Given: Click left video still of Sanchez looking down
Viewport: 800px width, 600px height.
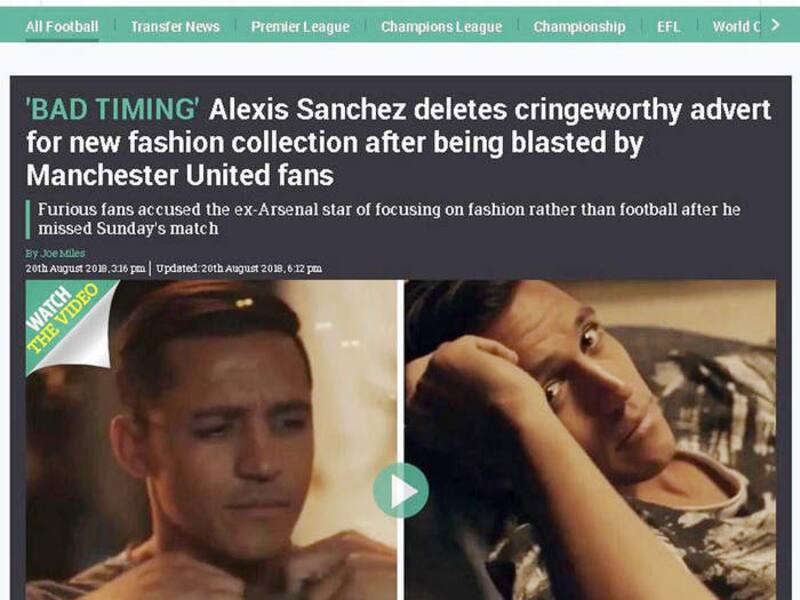Looking at the screenshot, I should pyautogui.click(x=211, y=440).
